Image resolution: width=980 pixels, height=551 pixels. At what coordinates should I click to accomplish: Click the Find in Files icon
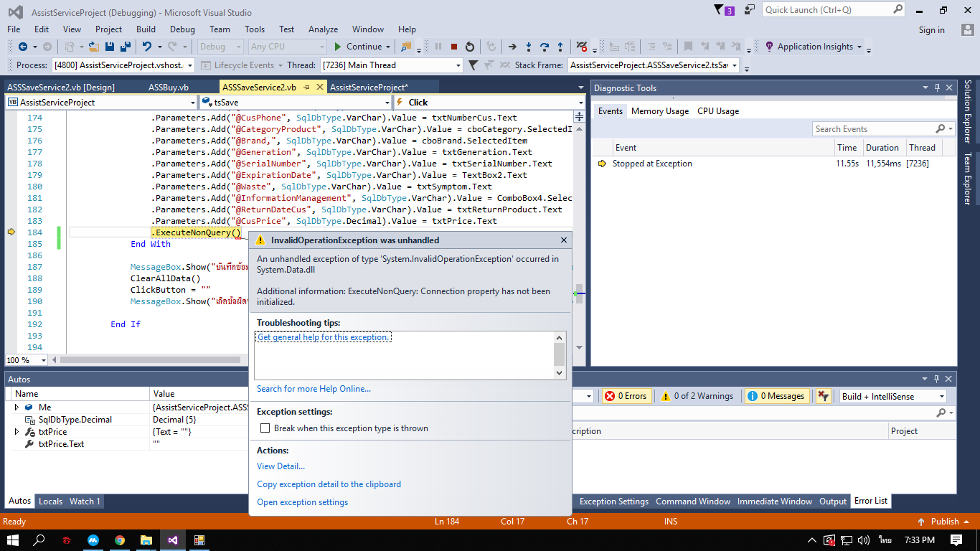click(x=407, y=47)
